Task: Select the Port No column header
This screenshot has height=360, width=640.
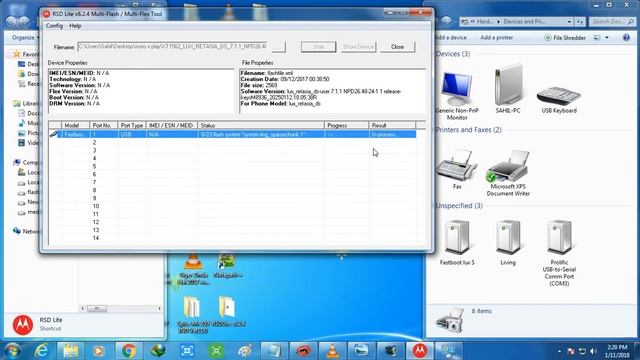Action: pos(103,125)
